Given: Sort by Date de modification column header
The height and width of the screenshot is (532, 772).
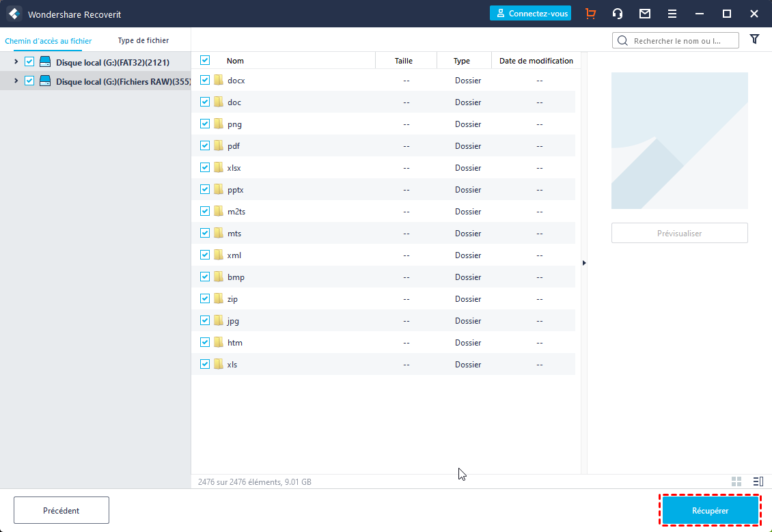Looking at the screenshot, I should [536, 61].
